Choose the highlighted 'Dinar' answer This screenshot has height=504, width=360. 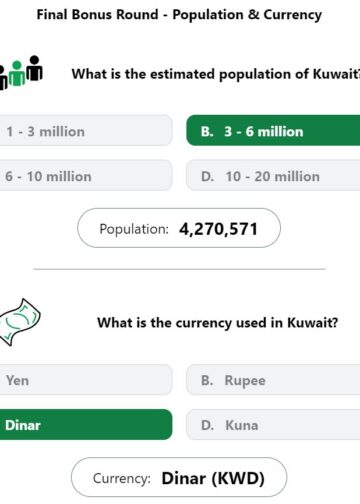pos(86,425)
